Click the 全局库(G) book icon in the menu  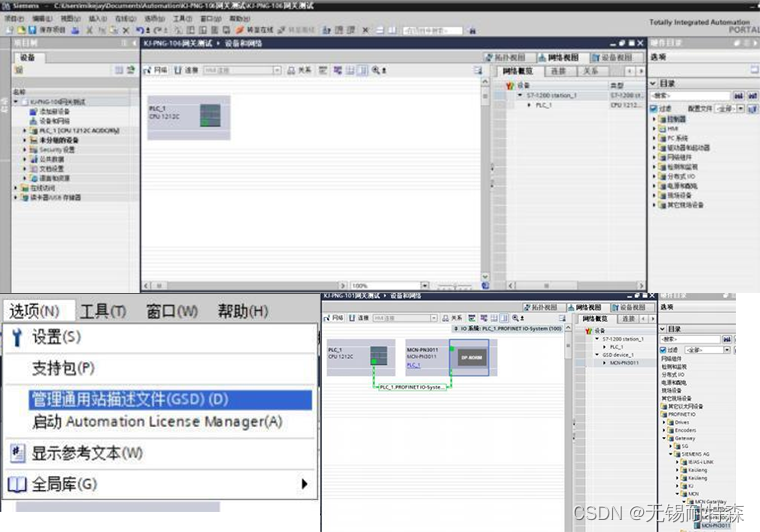pyautogui.click(x=17, y=484)
